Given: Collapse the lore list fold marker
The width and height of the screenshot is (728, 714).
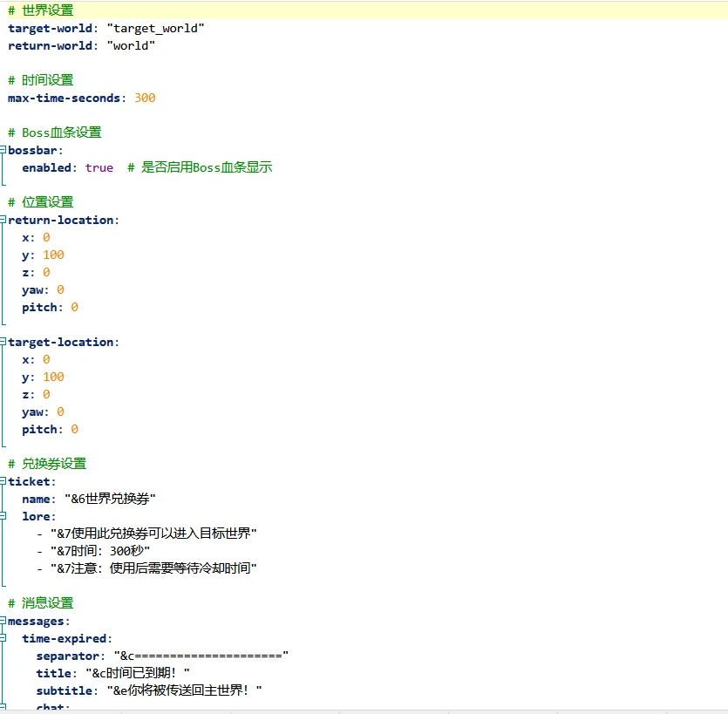Looking at the screenshot, I should click(x=3, y=515).
